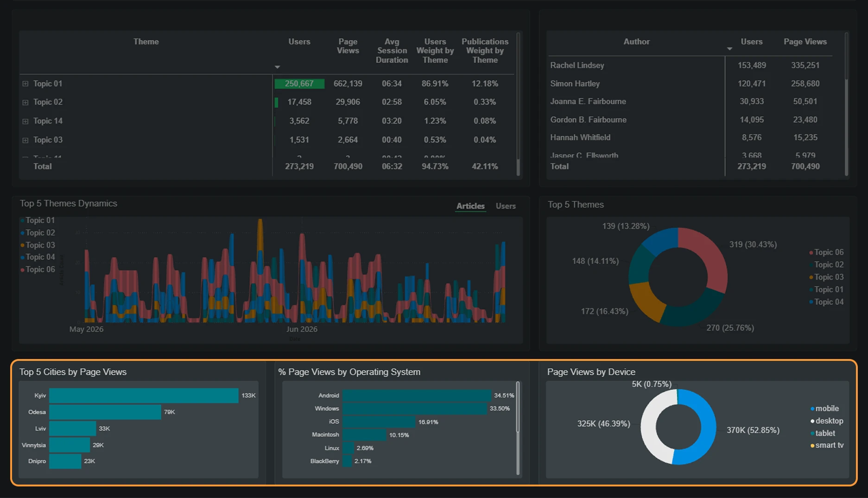This screenshot has height=498, width=868.
Task: Click the Author table sort arrow
Action: pos(729,49)
